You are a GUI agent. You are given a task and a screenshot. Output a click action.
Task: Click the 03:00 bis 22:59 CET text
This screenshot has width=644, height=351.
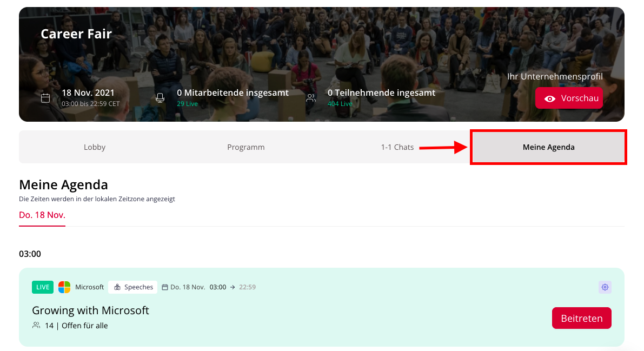pyautogui.click(x=90, y=104)
